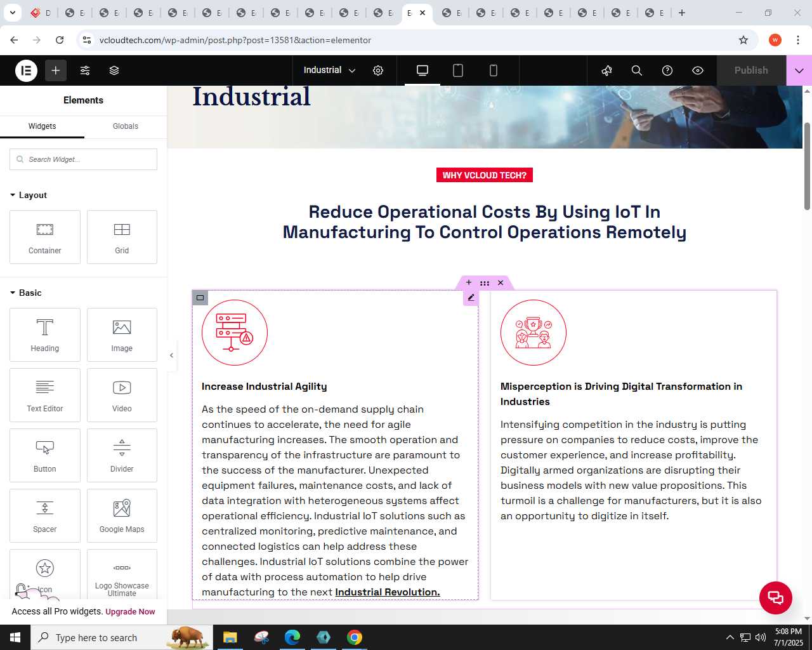Open the Elementor logo menu

point(26,70)
